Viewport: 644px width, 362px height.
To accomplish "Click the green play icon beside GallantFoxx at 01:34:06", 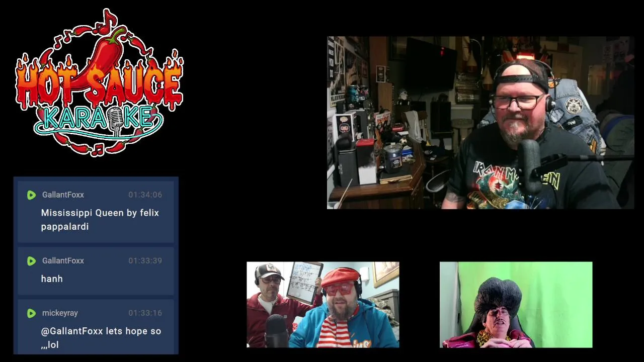I will click(31, 195).
